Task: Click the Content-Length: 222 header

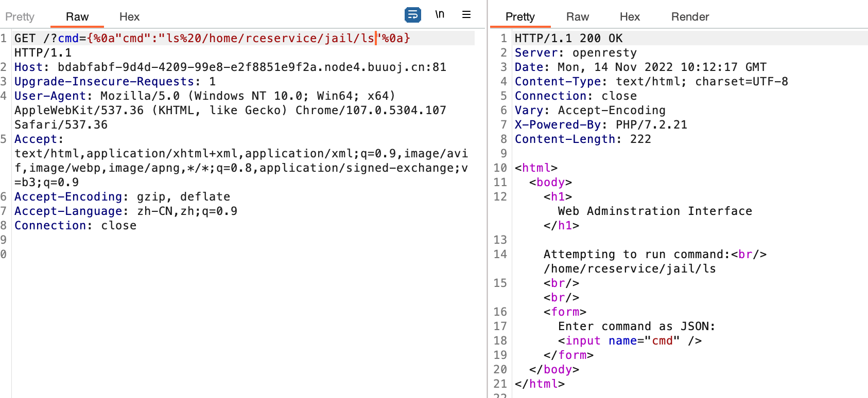Action: pos(583,139)
